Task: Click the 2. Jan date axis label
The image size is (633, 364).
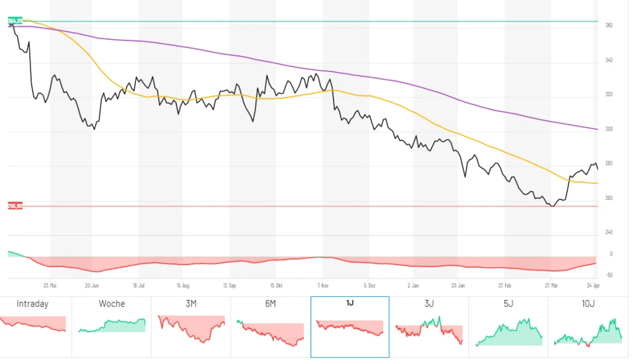Action: (x=413, y=286)
